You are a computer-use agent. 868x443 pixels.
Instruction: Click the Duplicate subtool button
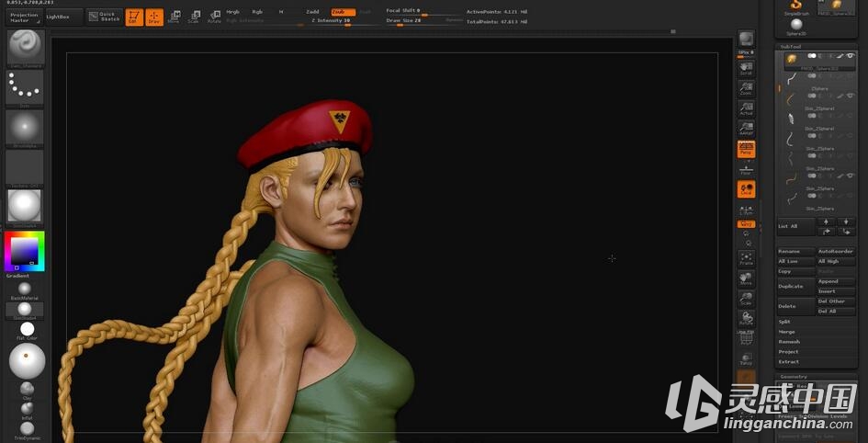[796, 286]
